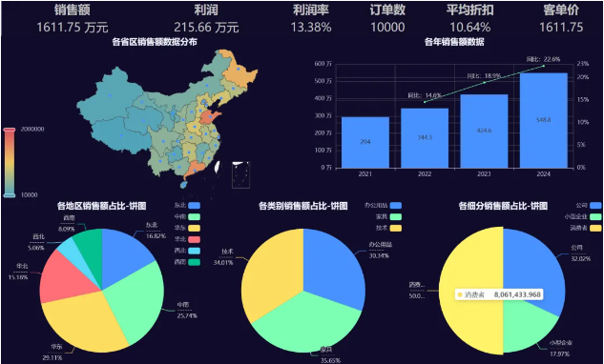
Task: Toggle the 消费者 legend item
Action: point(586,228)
